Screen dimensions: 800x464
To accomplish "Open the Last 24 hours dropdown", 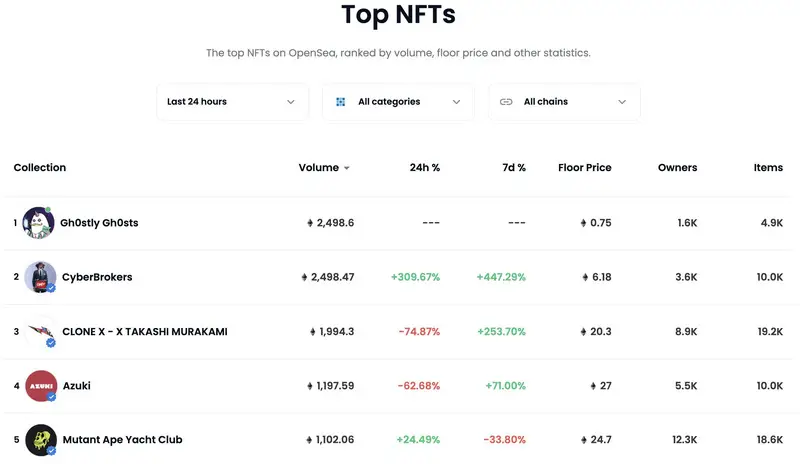I will tap(232, 102).
